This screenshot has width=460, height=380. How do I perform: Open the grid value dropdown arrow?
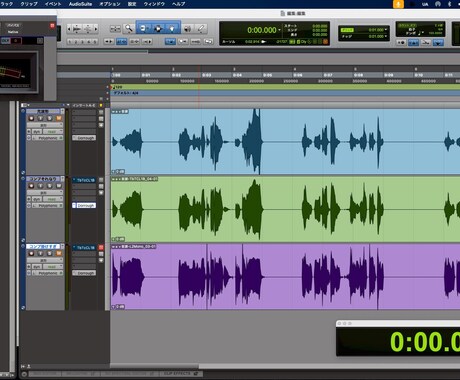pos(386,30)
